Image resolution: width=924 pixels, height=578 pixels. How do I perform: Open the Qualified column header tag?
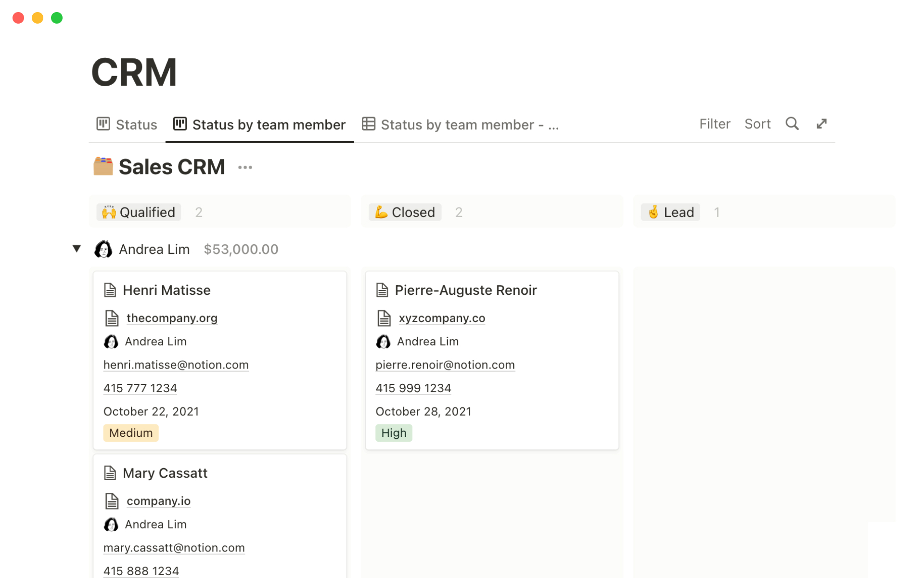(139, 212)
